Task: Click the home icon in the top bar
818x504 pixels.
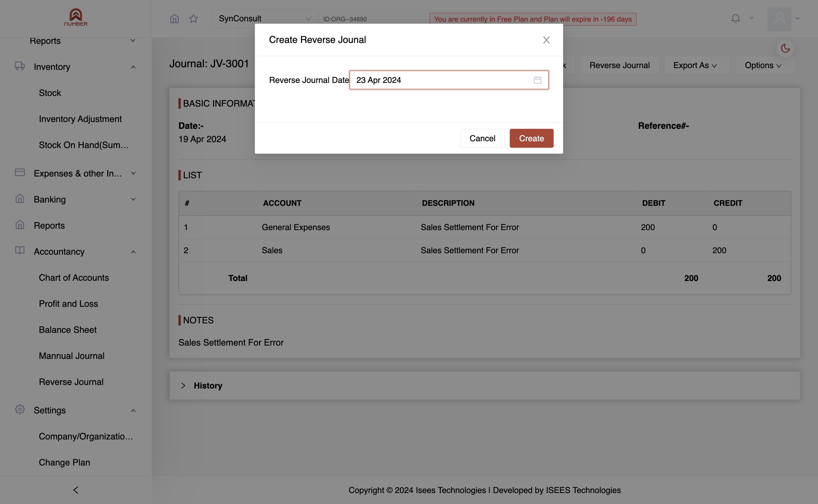Action: pos(175,19)
